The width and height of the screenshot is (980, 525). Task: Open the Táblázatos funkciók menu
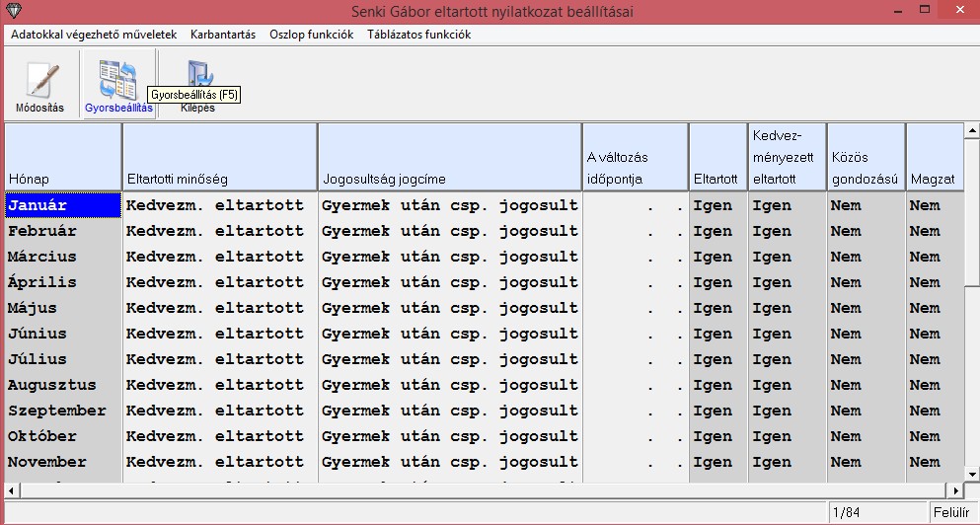point(418,35)
